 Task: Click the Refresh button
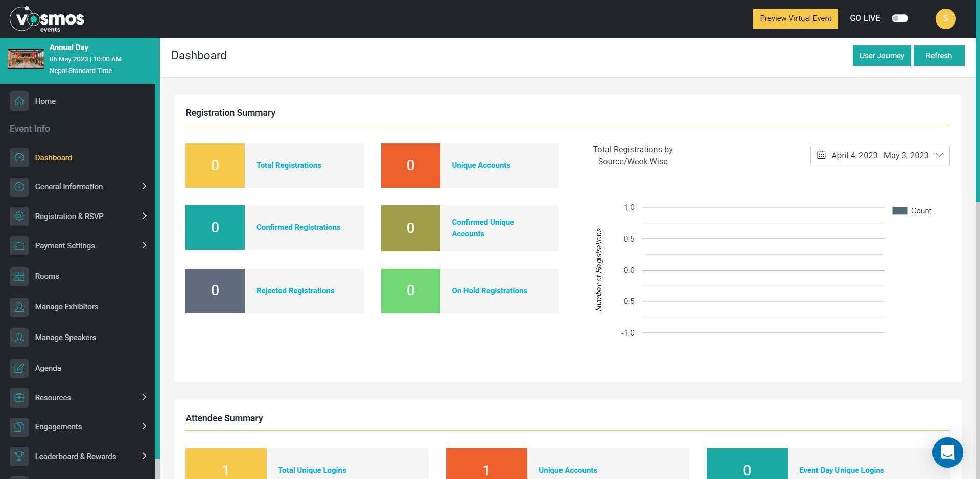(939, 56)
